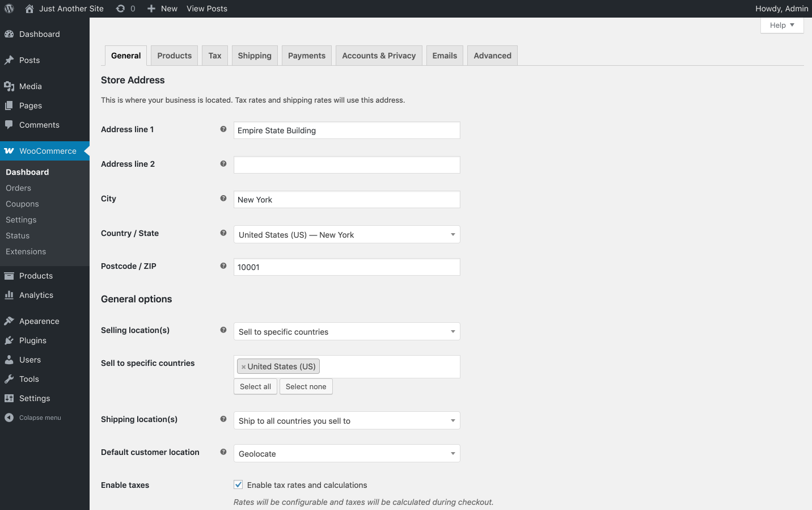Viewport: 812px width, 510px height.
Task: Click the Select all button
Action: tap(255, 386)
